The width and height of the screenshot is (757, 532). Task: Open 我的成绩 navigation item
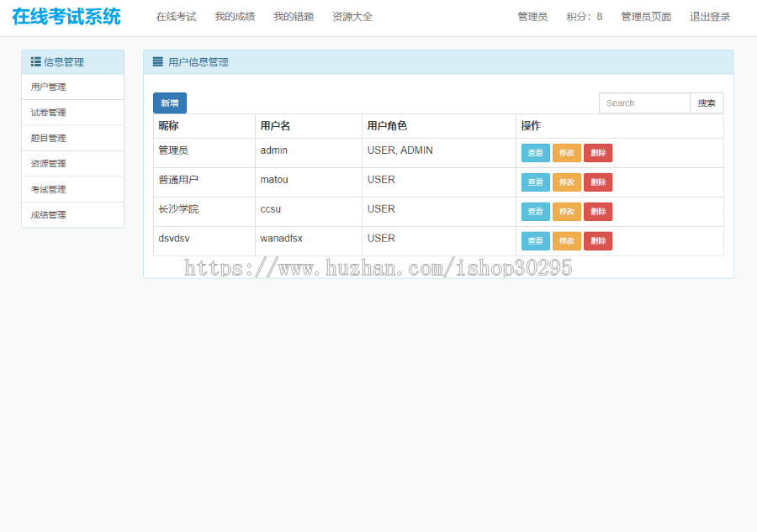coord(236,17)
